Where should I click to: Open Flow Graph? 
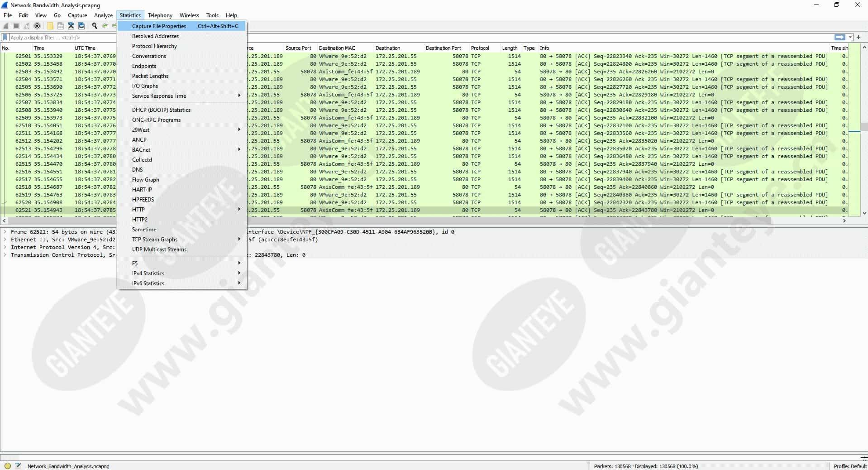181,179
